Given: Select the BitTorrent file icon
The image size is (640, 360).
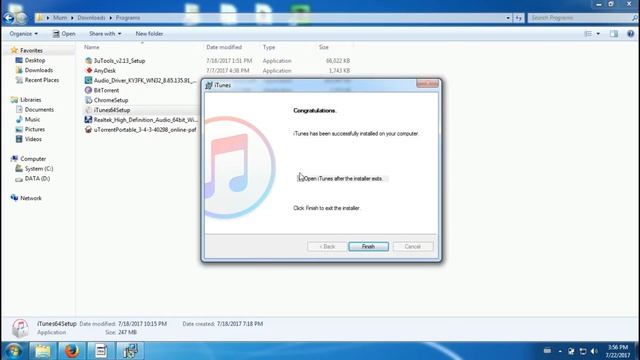Looking at the screenshot, I should tap(89, 90).
